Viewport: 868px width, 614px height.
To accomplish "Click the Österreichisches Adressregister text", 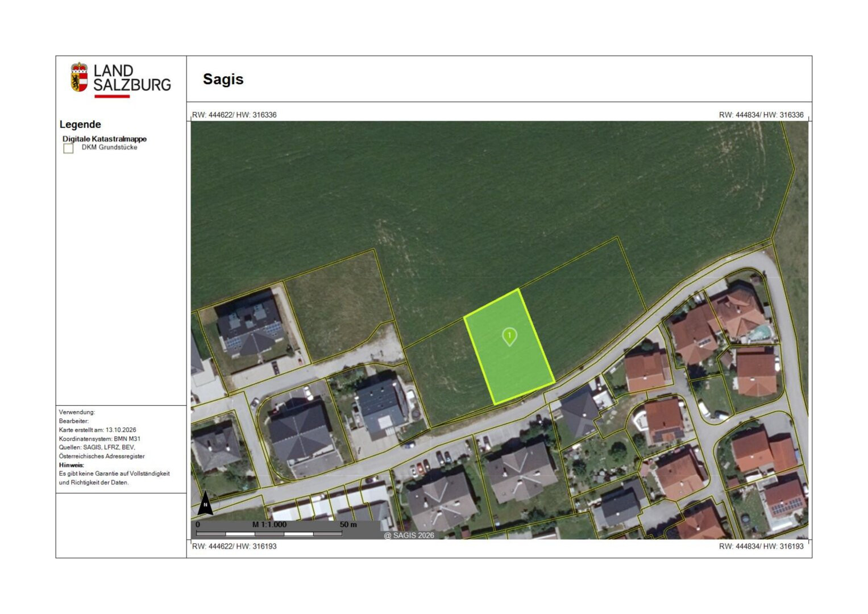I will pos(102,456).
